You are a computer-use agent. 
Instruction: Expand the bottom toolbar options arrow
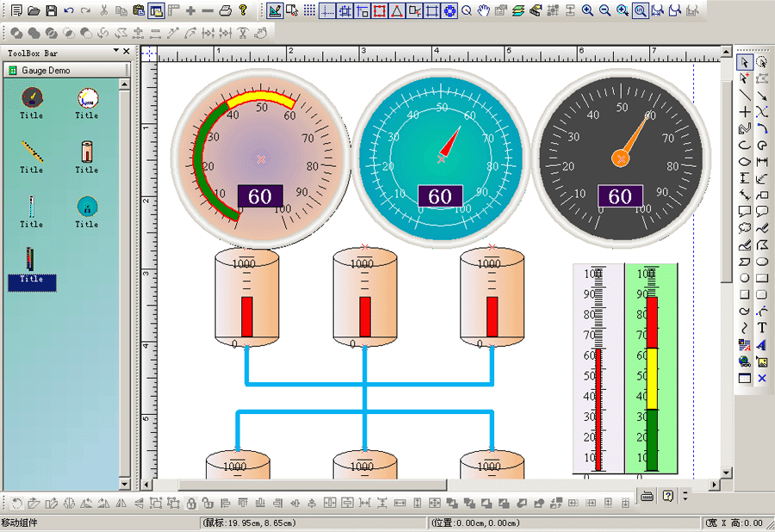click(685, 496)
